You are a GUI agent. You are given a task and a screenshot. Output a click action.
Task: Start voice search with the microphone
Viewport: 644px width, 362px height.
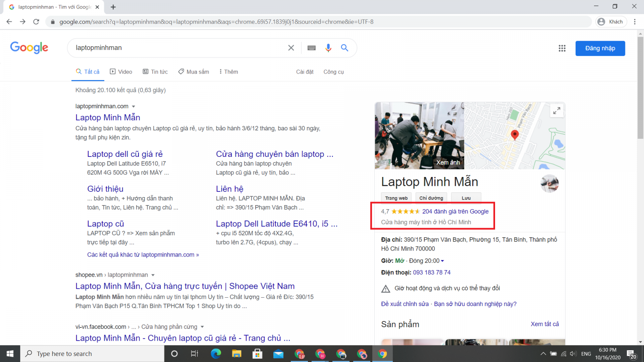click(x=328, y=48)
